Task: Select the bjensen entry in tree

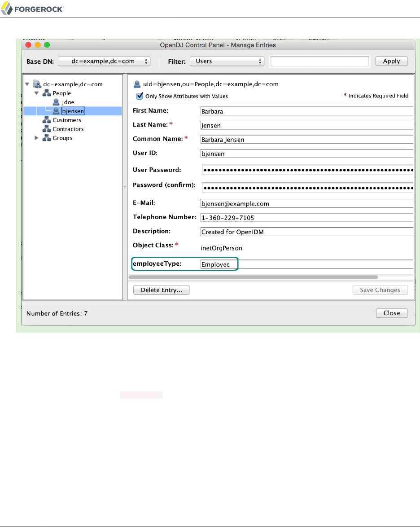Action: click(73, 111)
